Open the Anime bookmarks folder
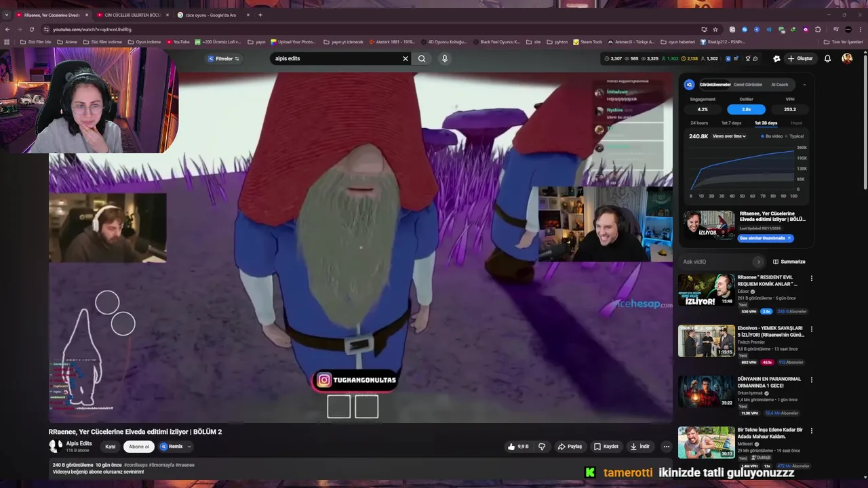868x488 pixels. pyautogui.click(x=67, y=42)
